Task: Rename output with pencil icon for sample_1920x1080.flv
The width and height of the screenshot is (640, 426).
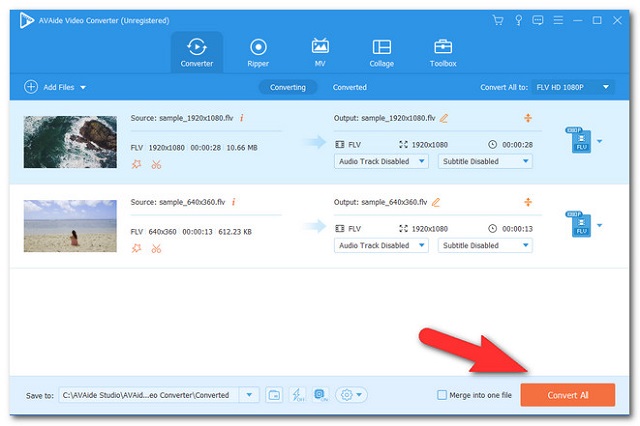Action: [444, 118]
